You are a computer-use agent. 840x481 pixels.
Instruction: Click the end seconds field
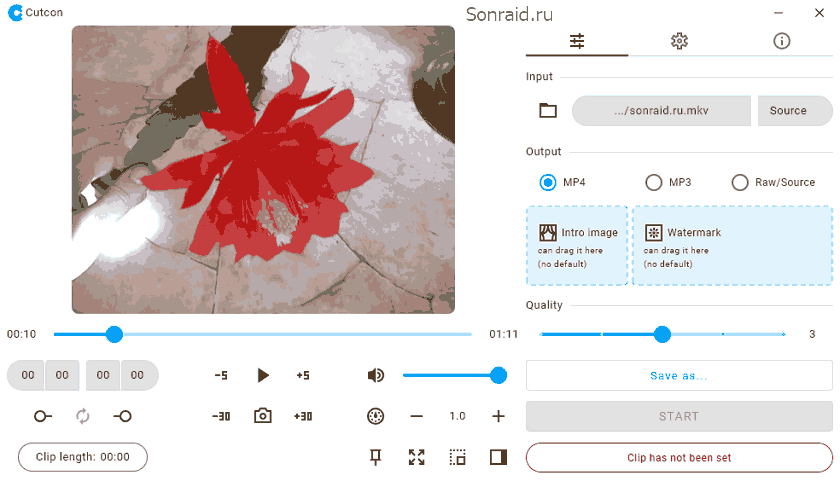coord(139,375)
